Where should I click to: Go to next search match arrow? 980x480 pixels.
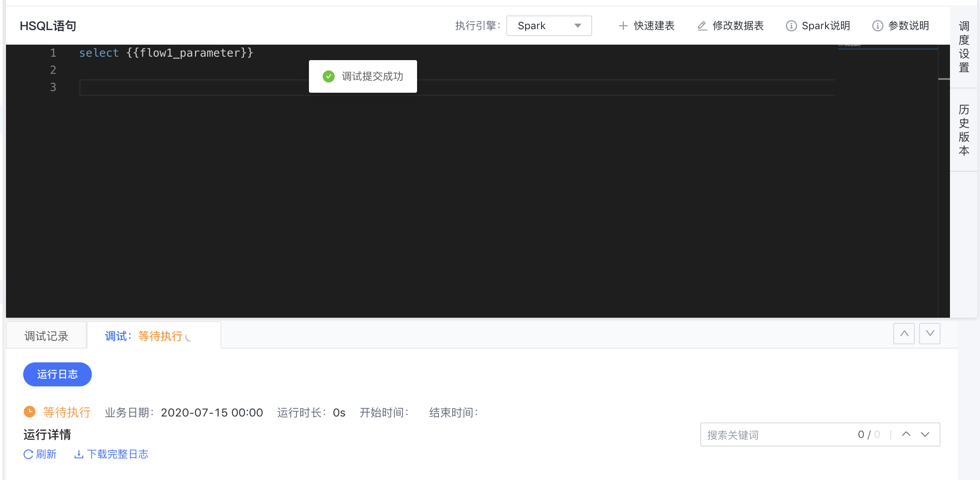coord(925,434)
